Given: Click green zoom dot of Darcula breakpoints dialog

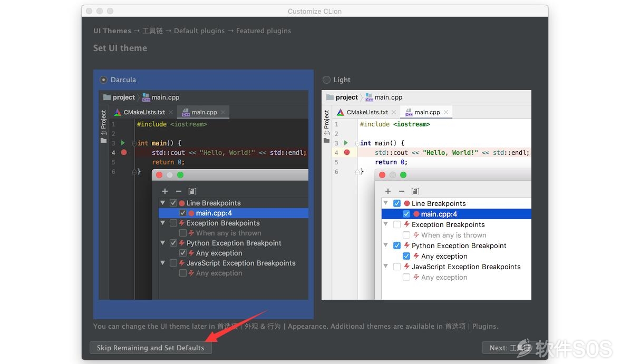Looking at the screenshot, I should point(180,175).
